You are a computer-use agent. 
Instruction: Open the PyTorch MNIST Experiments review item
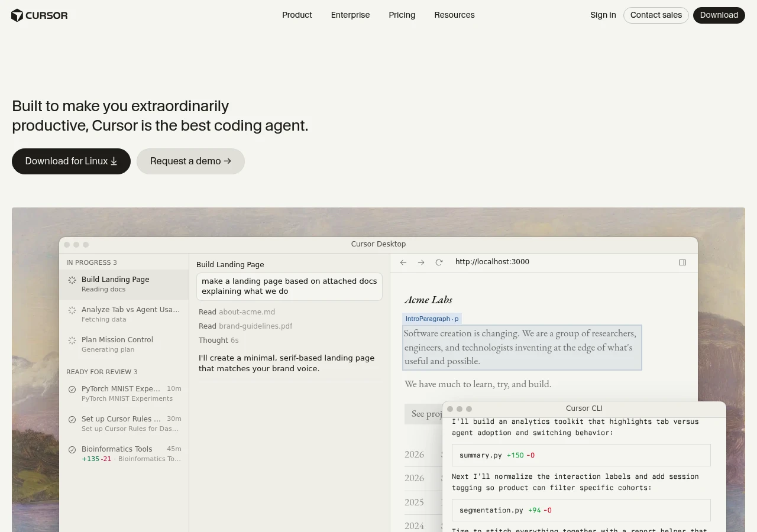point(124,394)
